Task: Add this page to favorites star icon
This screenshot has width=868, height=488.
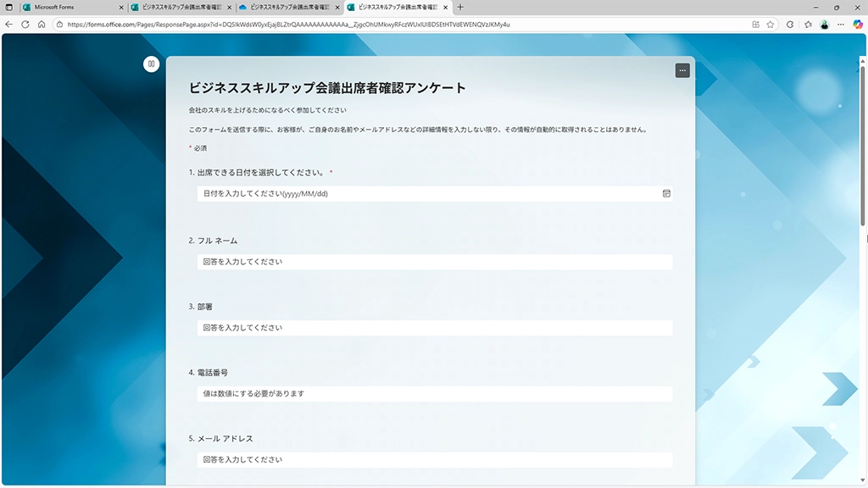Action: tap(771, 25)
